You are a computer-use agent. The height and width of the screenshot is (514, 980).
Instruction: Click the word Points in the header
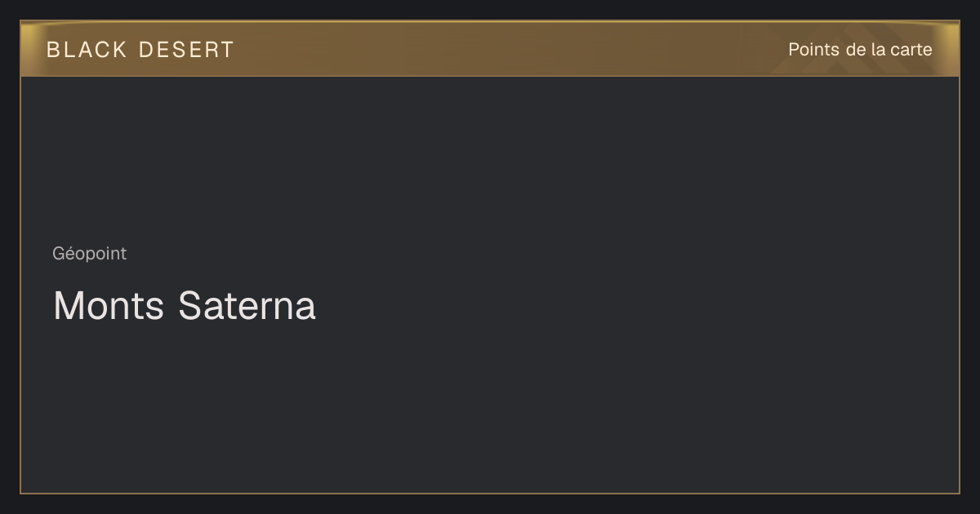813,50
